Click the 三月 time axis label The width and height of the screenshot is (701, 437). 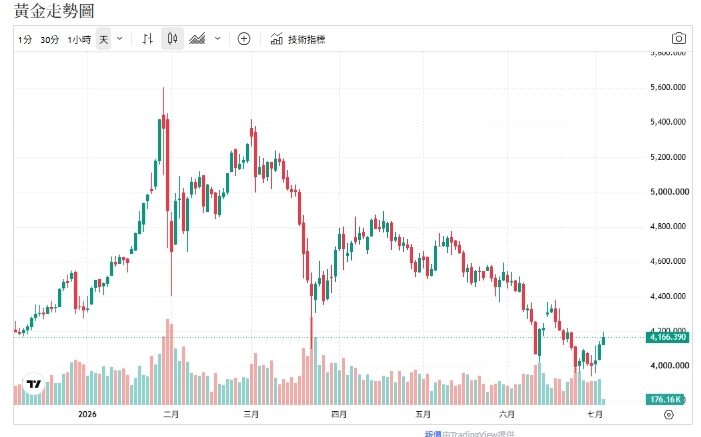[251, 414]
